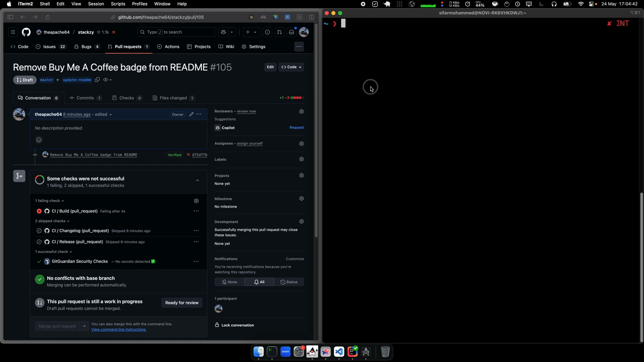Request Copilot review
The image size is (644, 362).
(x=296, y=128)
